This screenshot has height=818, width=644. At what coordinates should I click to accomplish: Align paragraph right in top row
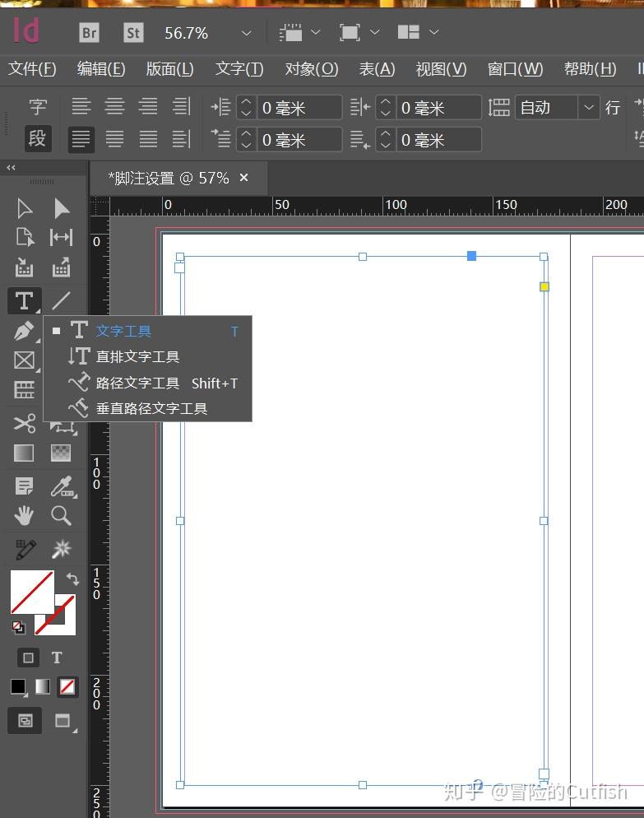pos(148,106)
